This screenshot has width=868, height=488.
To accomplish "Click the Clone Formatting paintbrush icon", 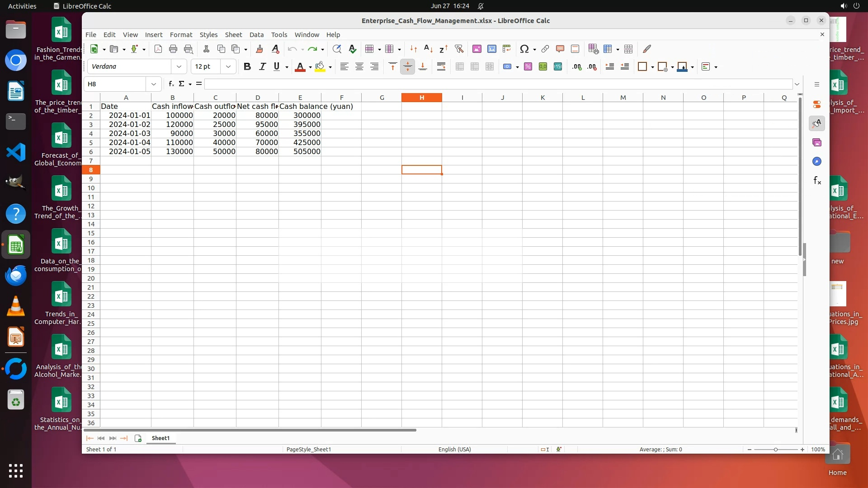I will pos(259,49).
